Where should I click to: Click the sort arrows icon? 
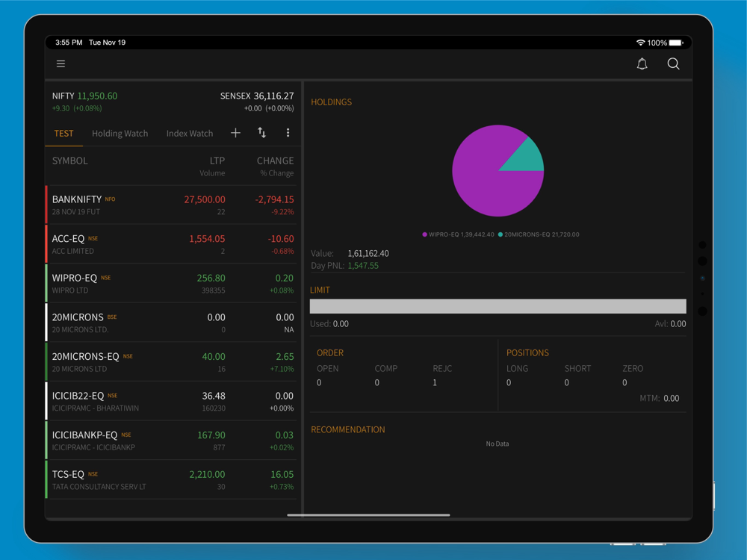[x=261, y=133]
